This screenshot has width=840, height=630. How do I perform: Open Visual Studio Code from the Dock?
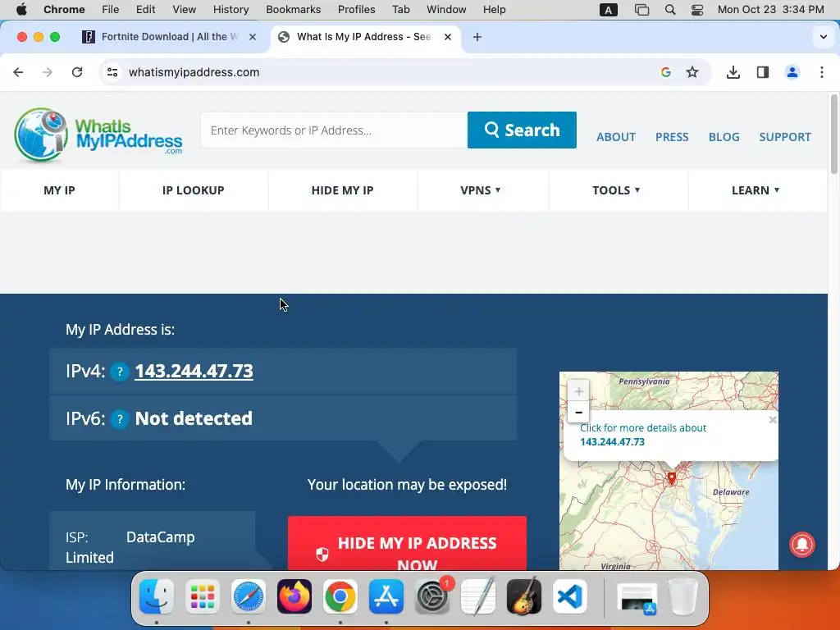coord(570,597)
